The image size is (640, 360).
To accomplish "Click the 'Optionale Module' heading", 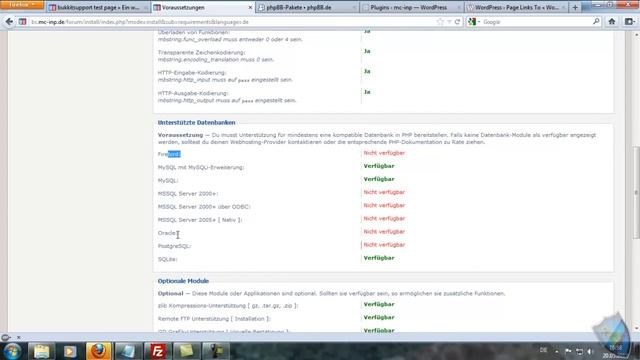I will pyautogui.click(x=183, y=281).
